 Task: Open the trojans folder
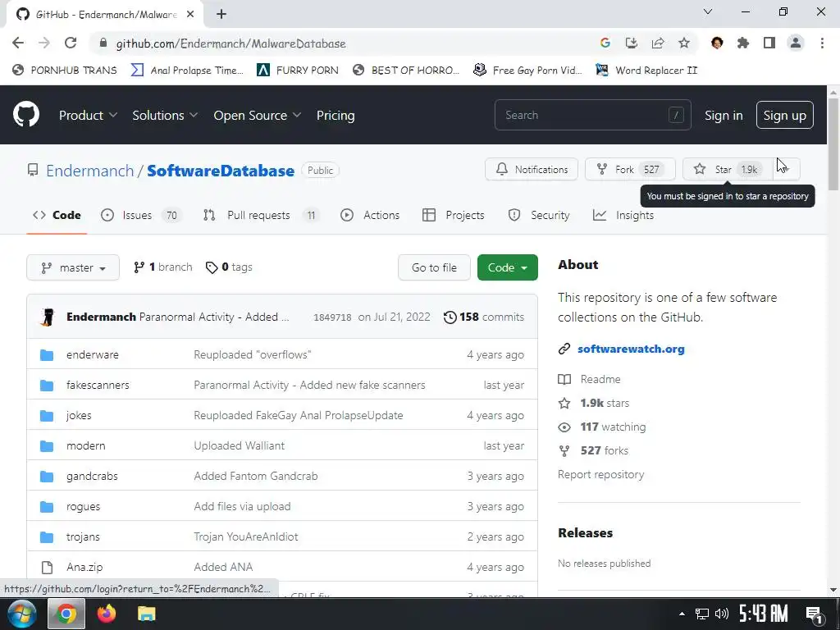click(83, 536)
